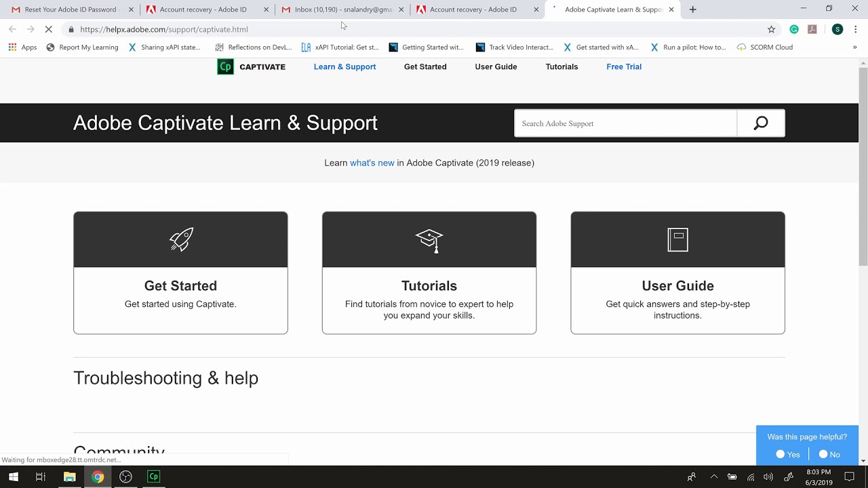
Task: Stop loading the page
Action: coord(49,29)
